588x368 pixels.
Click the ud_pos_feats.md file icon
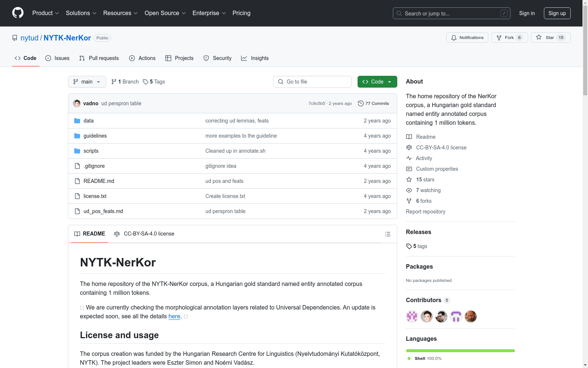(77, 211)
